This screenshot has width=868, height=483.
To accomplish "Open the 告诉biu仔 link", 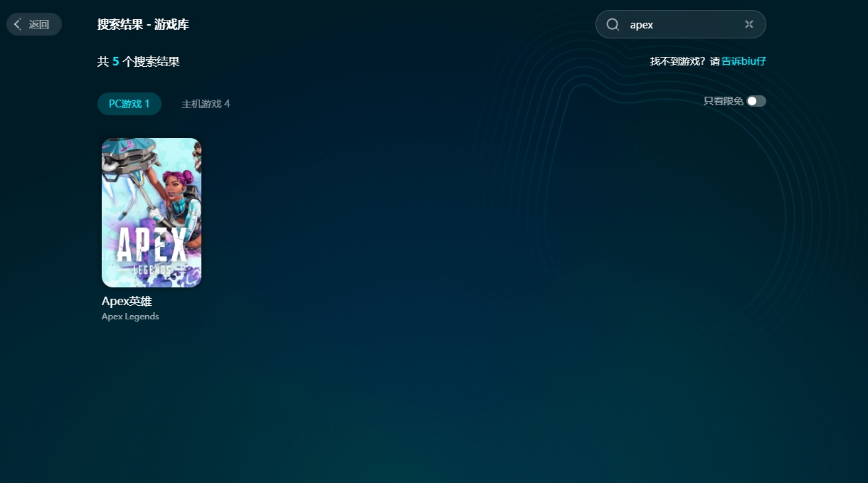I will point(743,61).
